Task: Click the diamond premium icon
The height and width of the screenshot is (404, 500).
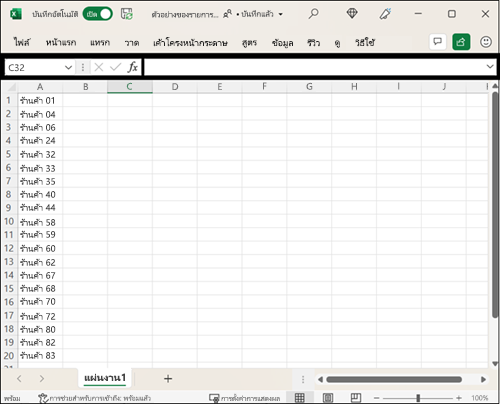Action: 352,14
